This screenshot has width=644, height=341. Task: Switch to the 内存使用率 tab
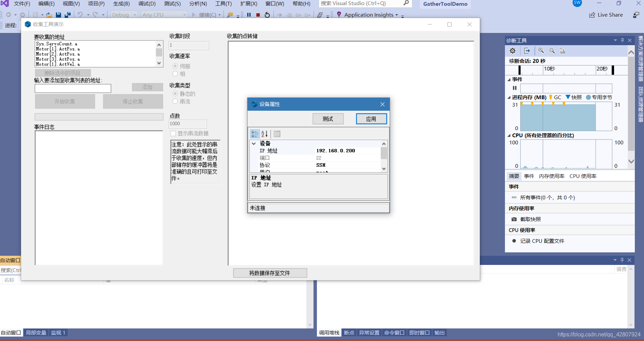click(552, 176)
